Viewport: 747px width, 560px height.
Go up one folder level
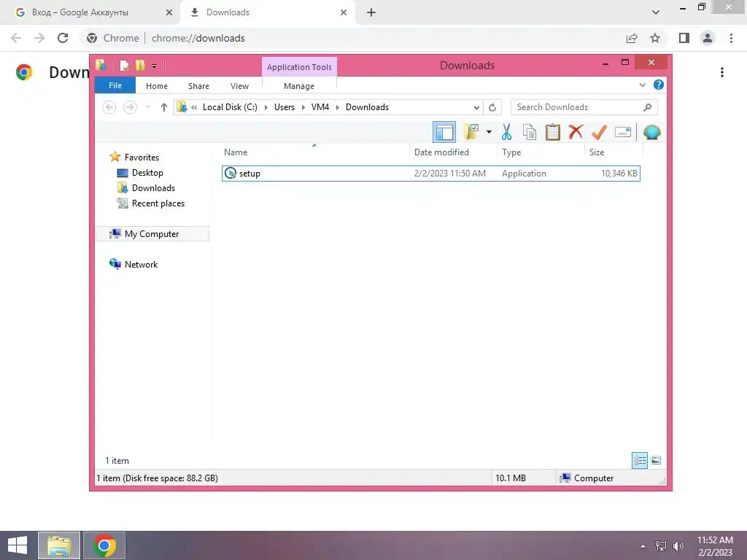coord(164,107)
